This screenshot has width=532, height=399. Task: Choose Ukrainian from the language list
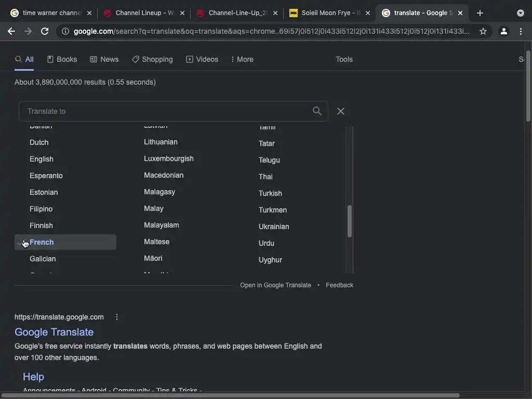pyautogui.click(x=274, y=227)
